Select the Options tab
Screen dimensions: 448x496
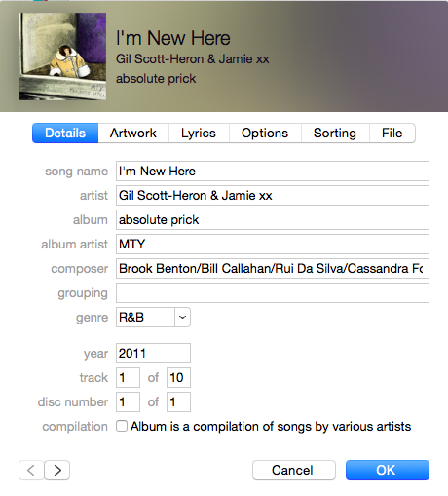pos(265,133)
